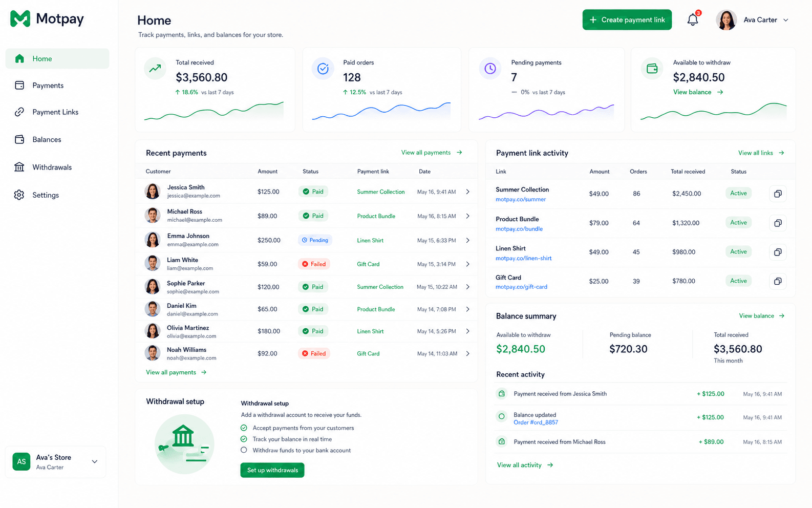Click the Jessica Smith activity receipt icon
This screenshot has height=508, width=812.
click(x=502, y=393)
